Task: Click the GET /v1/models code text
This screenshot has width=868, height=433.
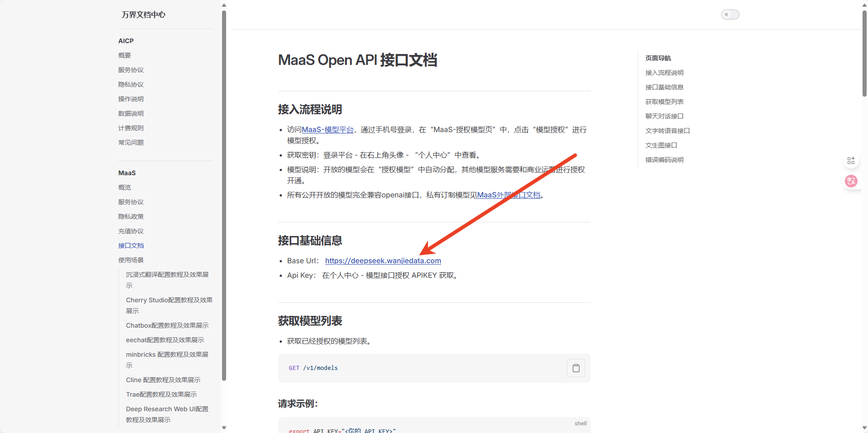Action: 313,368
